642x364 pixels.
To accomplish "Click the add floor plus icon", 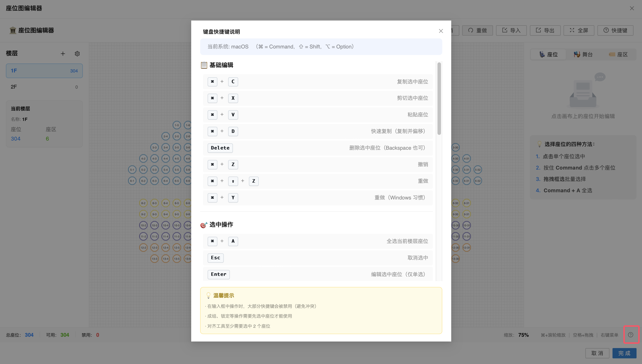I will [x=63, y=54].
